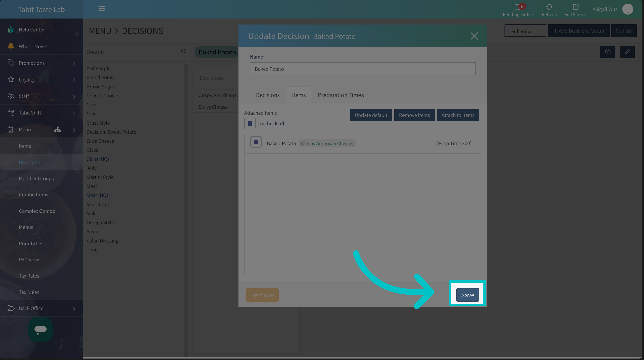Viewport: 644px width, 360px height.
Task: Click Update default button
Action: click(371, 115)
